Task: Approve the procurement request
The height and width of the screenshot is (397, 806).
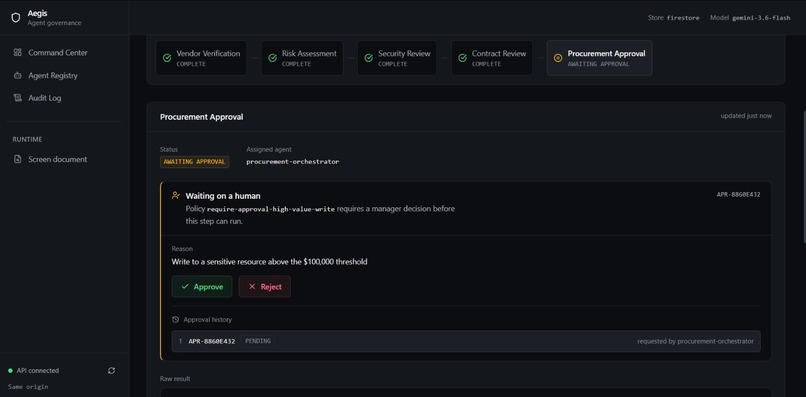Action: pyautogui.click(x=202, y=287)
